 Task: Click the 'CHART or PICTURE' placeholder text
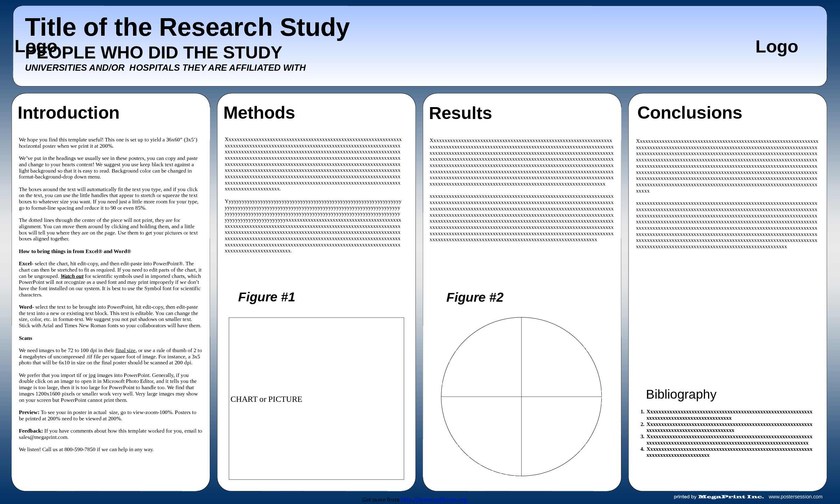click(x=266, y=399)
